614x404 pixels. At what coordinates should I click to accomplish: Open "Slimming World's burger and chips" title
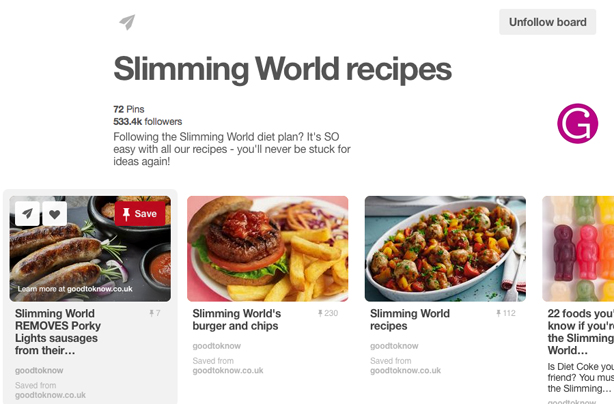click(x=237, y=319)
